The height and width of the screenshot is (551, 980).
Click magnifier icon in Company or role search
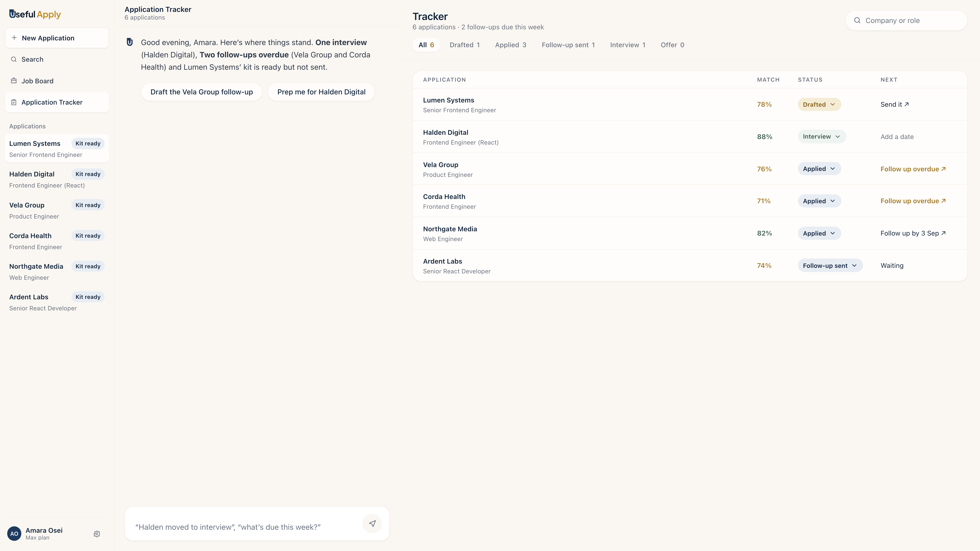click(857, 21)
